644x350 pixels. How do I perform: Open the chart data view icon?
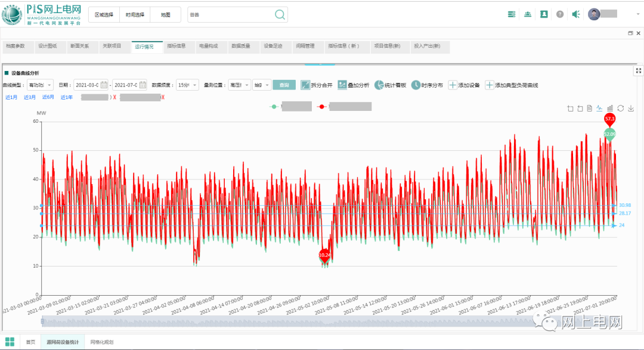click(589, 109)
